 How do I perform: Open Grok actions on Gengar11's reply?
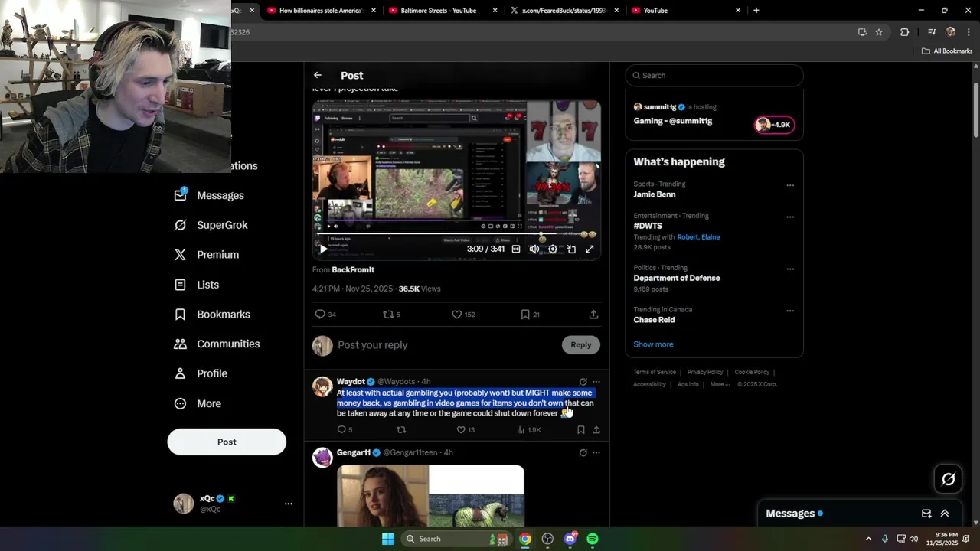pyautogui.click(x=583, y=452)
